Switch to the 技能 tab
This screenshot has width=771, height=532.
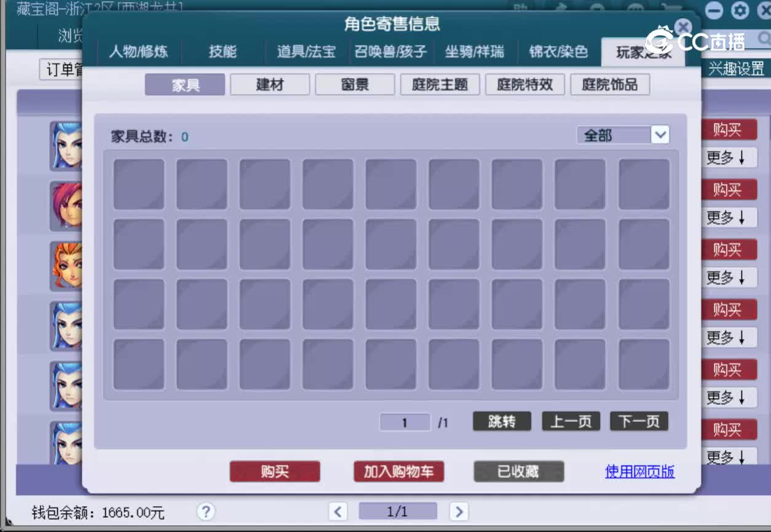[x=222, y=53]
